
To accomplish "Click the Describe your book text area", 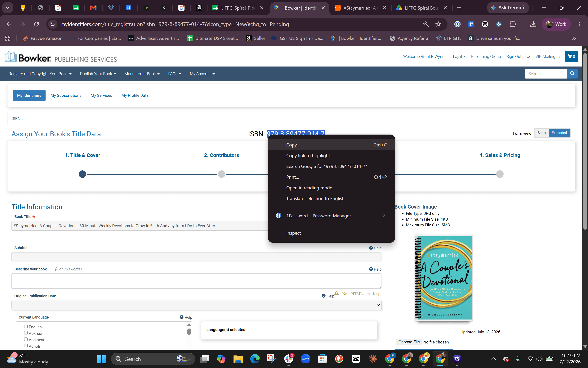I will 196,281.
